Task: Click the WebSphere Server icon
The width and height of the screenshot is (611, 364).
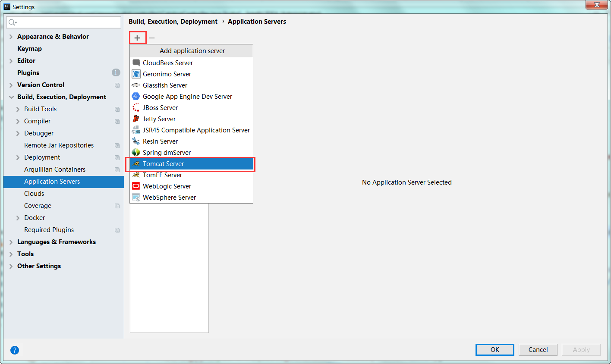Action: 136,198
